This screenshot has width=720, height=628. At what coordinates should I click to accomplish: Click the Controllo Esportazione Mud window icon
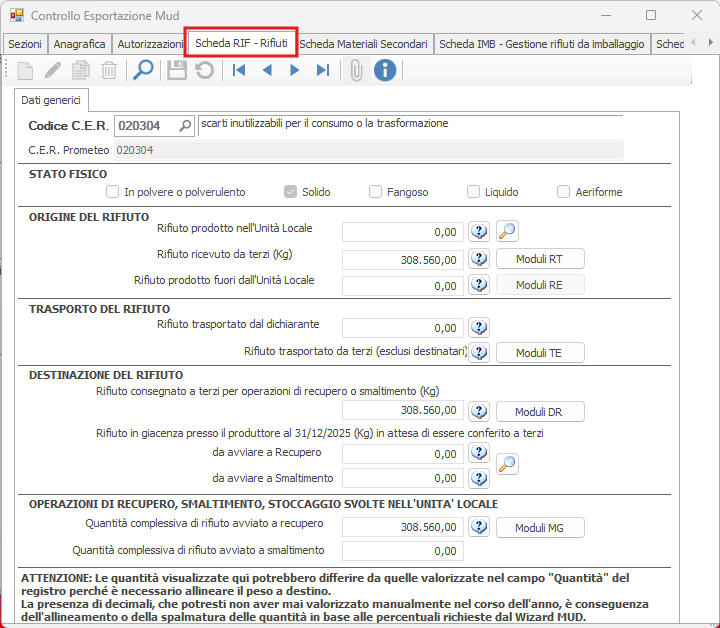[x=17, y=15]
